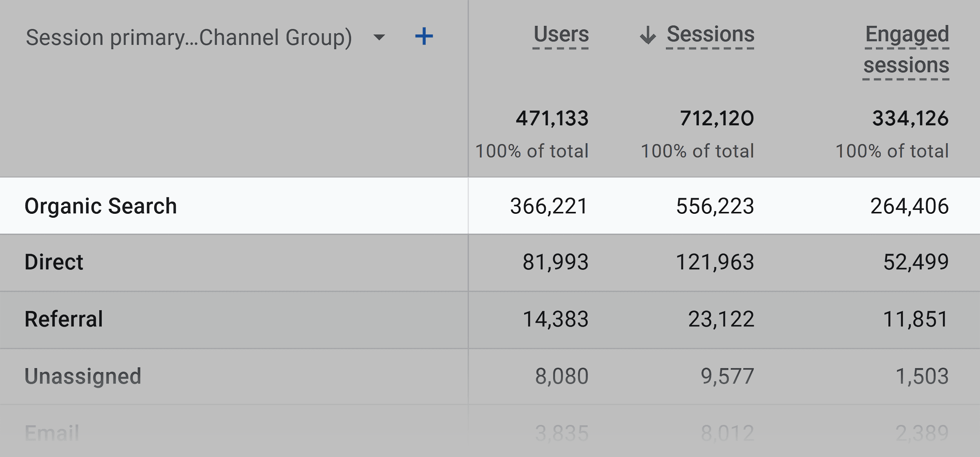The height and width of the screenshot is (457, 980).
Task: Select the Organic Search row
Action: coord(101,205)
